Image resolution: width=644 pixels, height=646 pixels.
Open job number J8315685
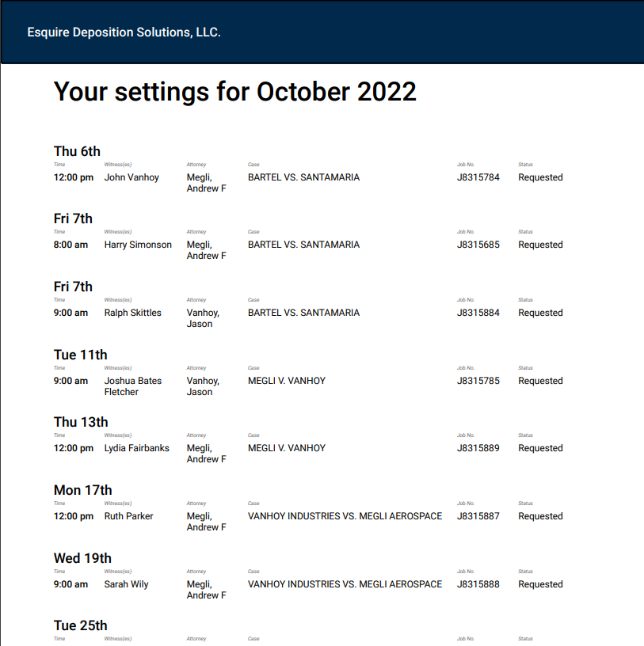(x=478, y=245)
